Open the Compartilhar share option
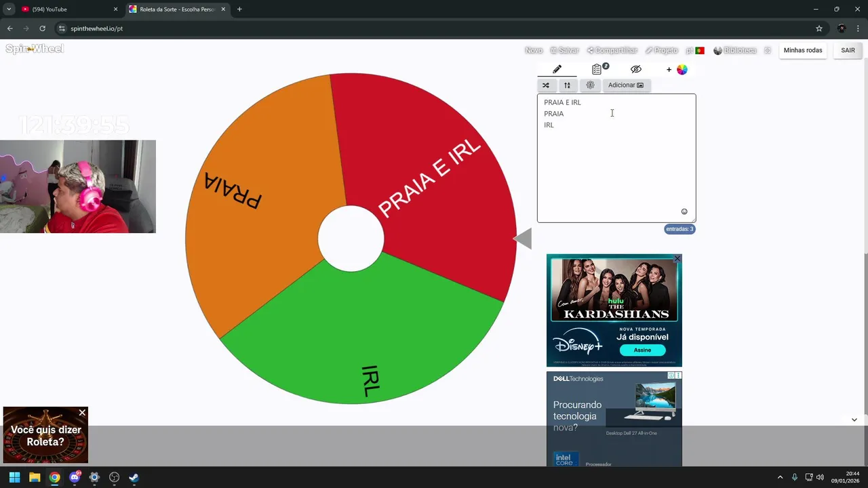868x488 pixels. [612, 50]
